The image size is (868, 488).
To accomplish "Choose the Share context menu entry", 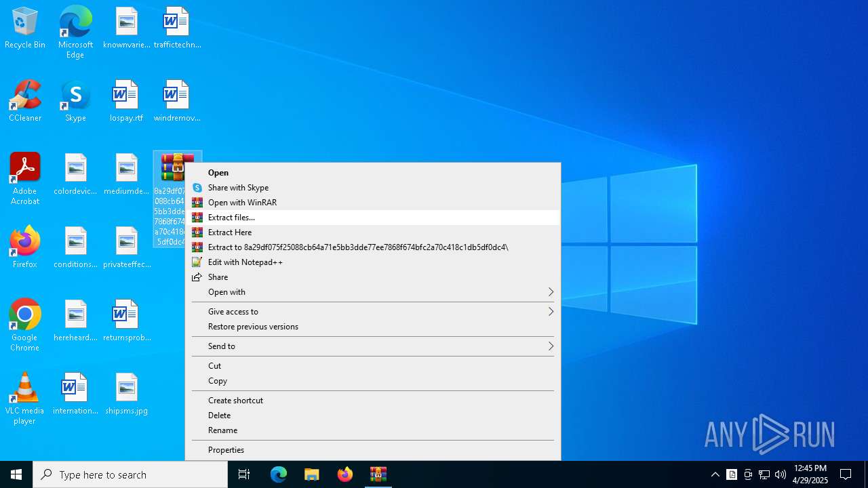I will click(x=373, y=277).
